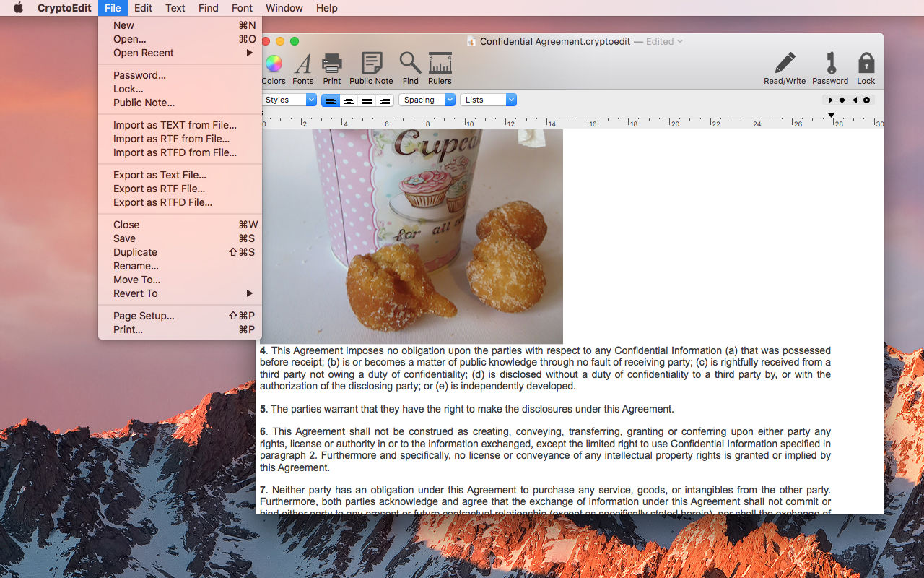Select Export as RTFD File…
Image resolution: width=924 pixels, height=578 pixels.
[x=180, y=202]
